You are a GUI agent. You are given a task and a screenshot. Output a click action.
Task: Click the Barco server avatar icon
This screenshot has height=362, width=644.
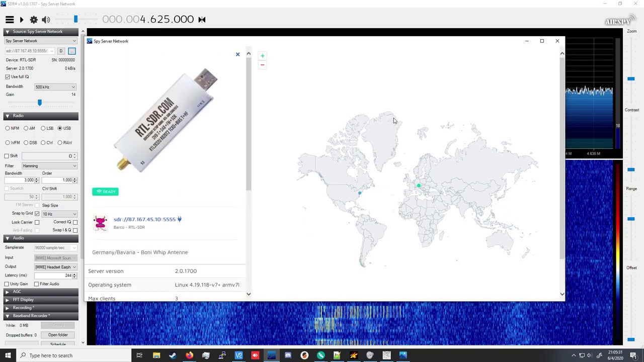click(101, 222)
